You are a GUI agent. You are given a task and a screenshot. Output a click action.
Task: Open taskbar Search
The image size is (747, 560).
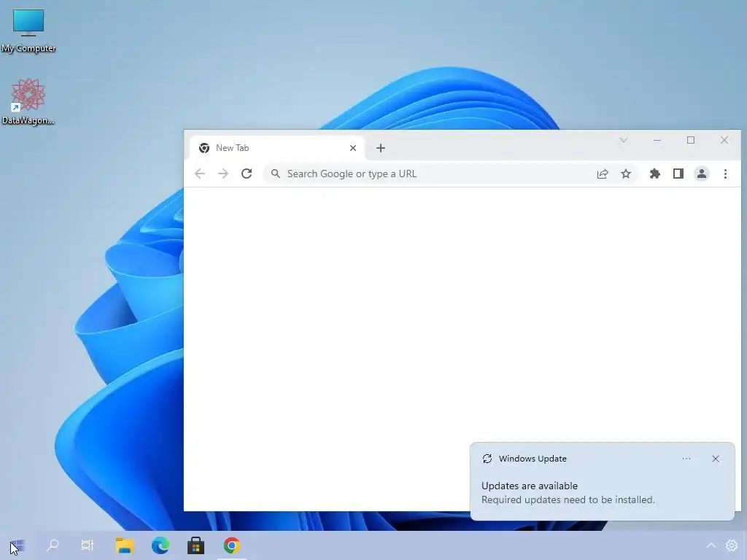(x=53, y=545)
